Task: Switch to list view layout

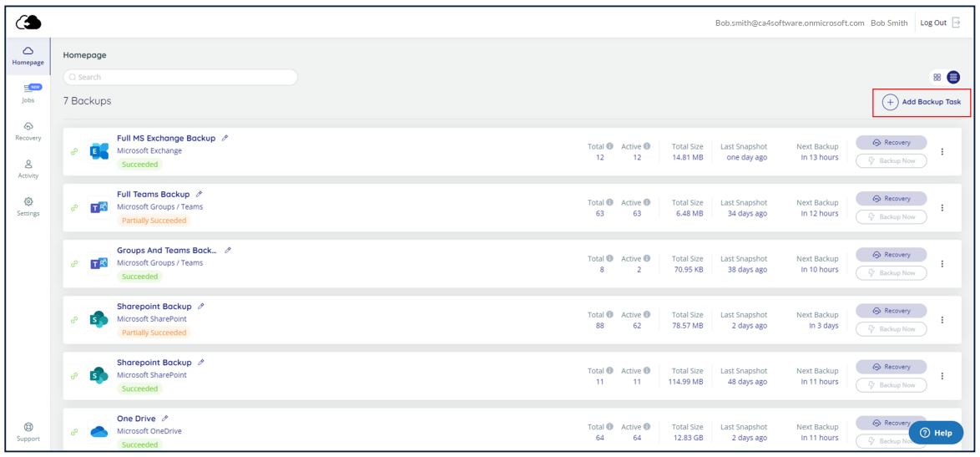Action: [953, 78]
